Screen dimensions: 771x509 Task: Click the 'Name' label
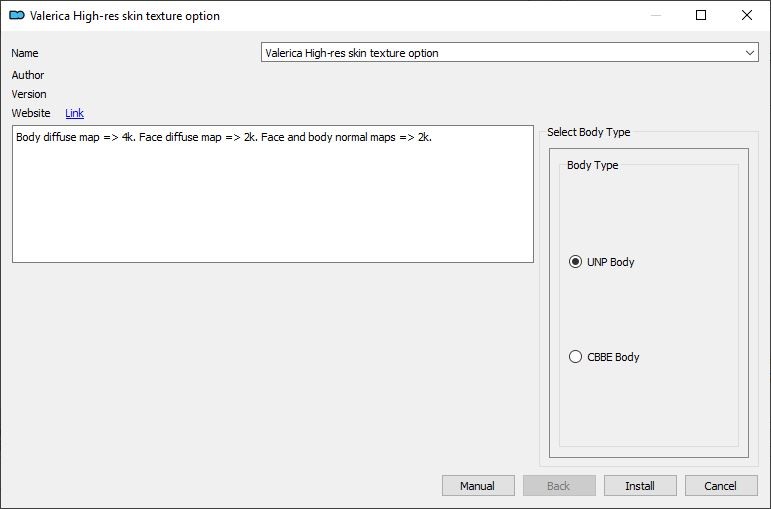[25, 53]
